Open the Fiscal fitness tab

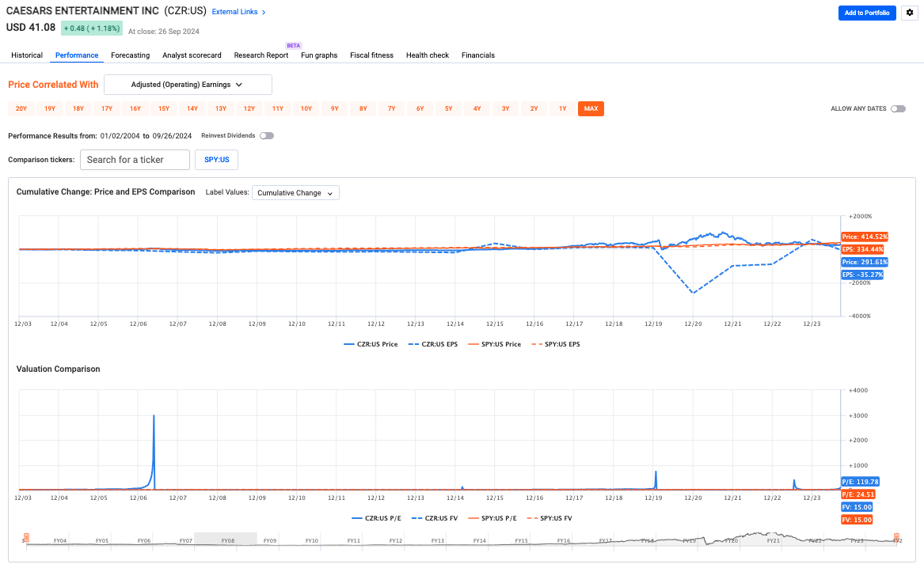tap(371, 55)
